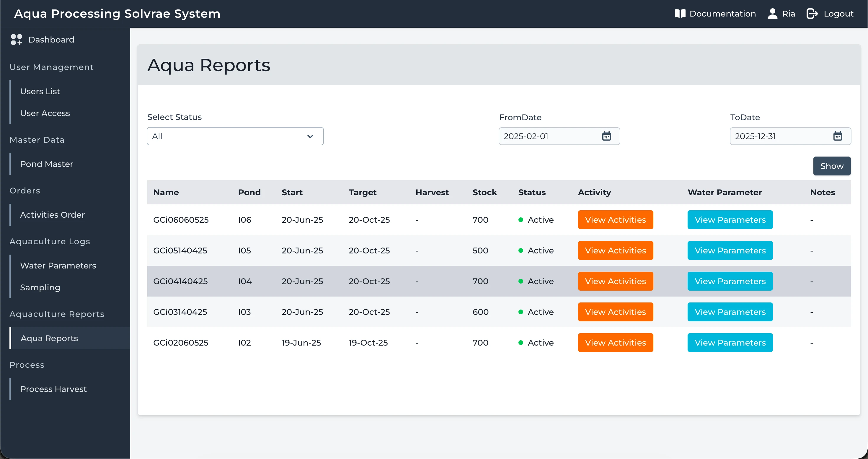Image resolution: width=868 pixels, height=459 pixels.
Task: Click the ToDate input field
Action: pyautogui.click(x=790, y=136)
